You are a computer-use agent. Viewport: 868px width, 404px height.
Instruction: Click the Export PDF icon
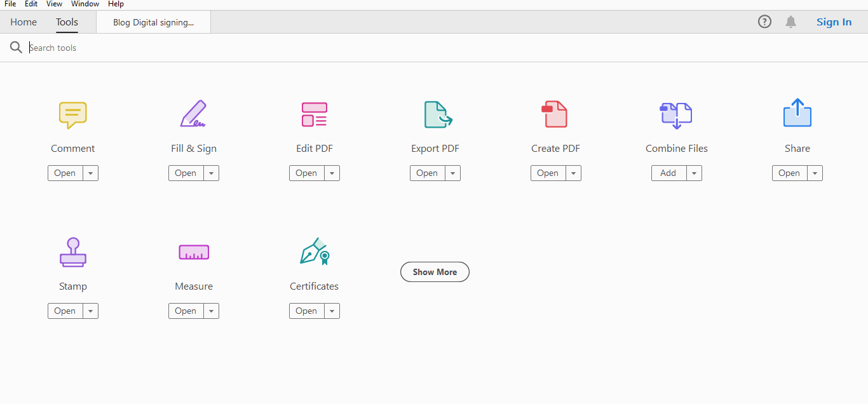435,114
